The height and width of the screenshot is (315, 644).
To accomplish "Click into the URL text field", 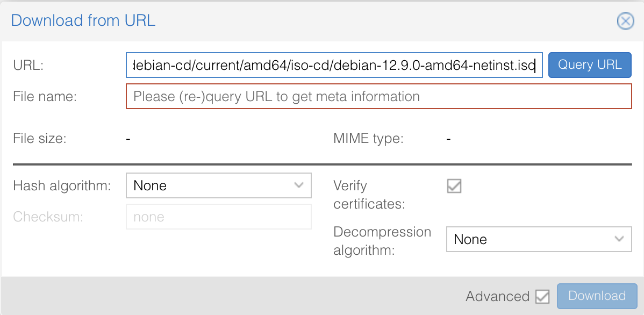I will click(333, 65).
